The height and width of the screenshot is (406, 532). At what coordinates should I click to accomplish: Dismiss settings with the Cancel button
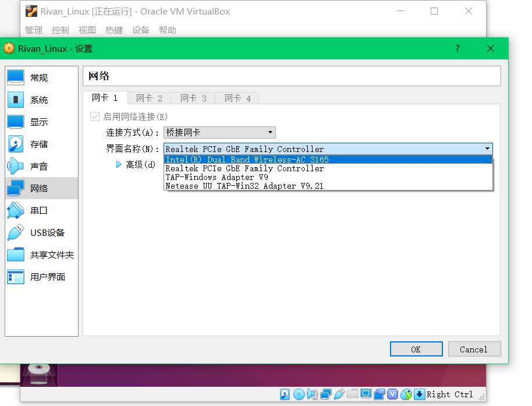[474, 349]
